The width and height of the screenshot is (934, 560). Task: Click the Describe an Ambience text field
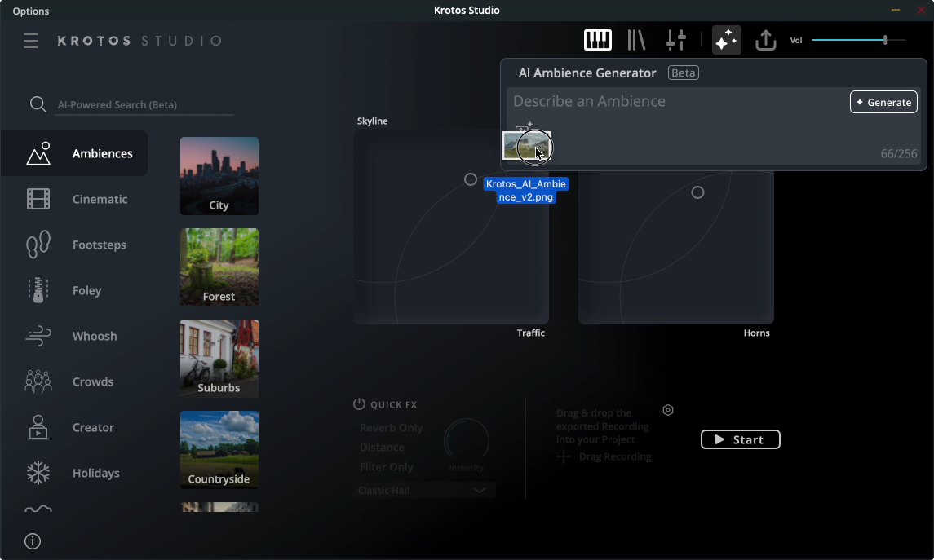(x=677, y=102)
